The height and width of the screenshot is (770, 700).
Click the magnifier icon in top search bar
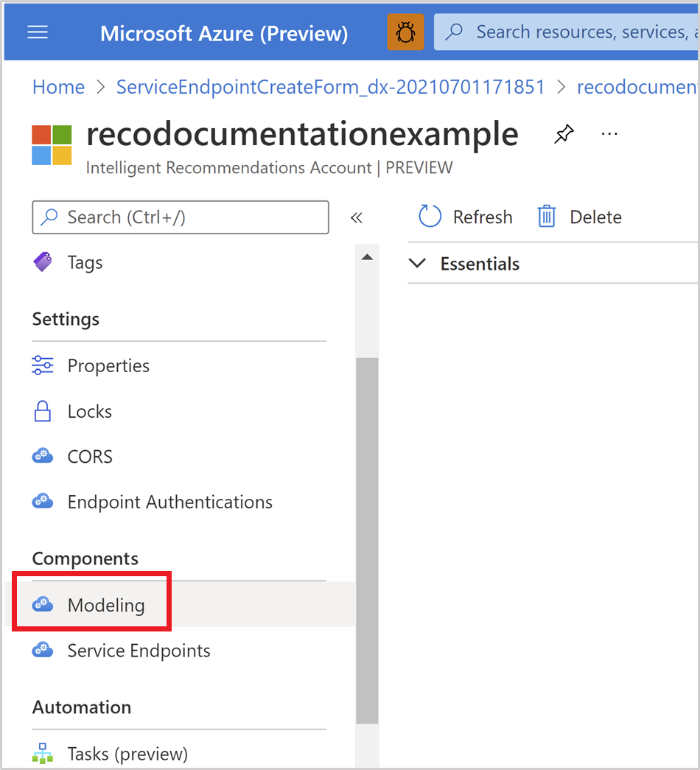[x=454, y=32]
